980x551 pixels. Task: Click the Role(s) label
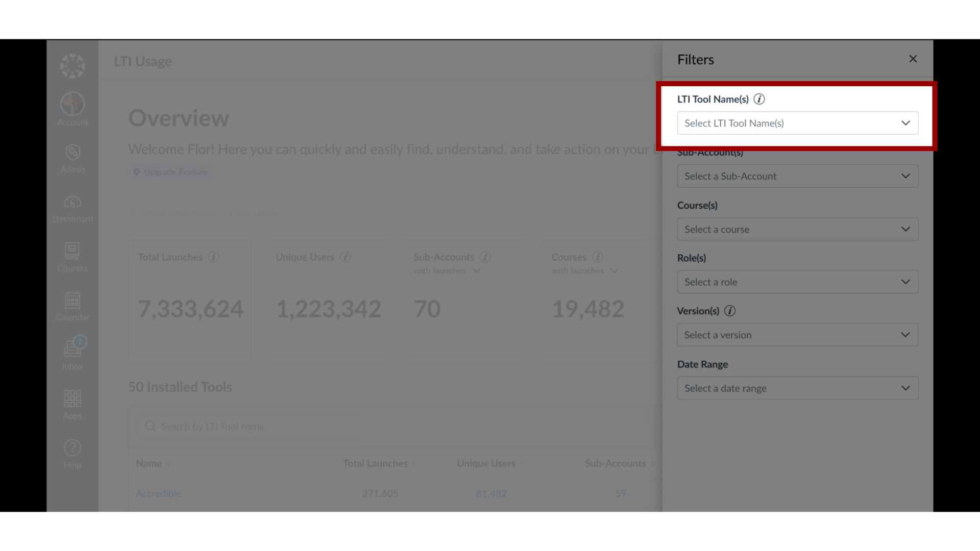[691, 258]
